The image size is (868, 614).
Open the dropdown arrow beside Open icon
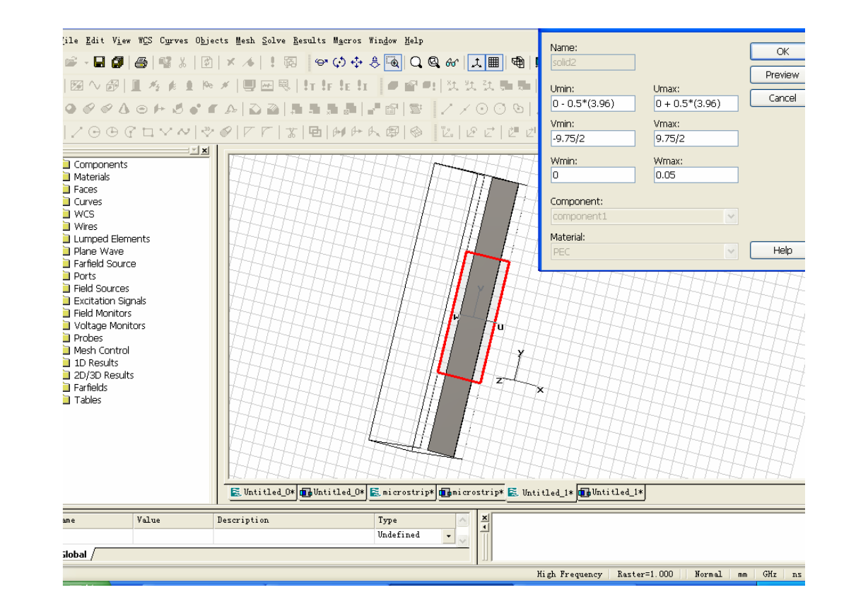pyautogui.click(x=86, y=62)
